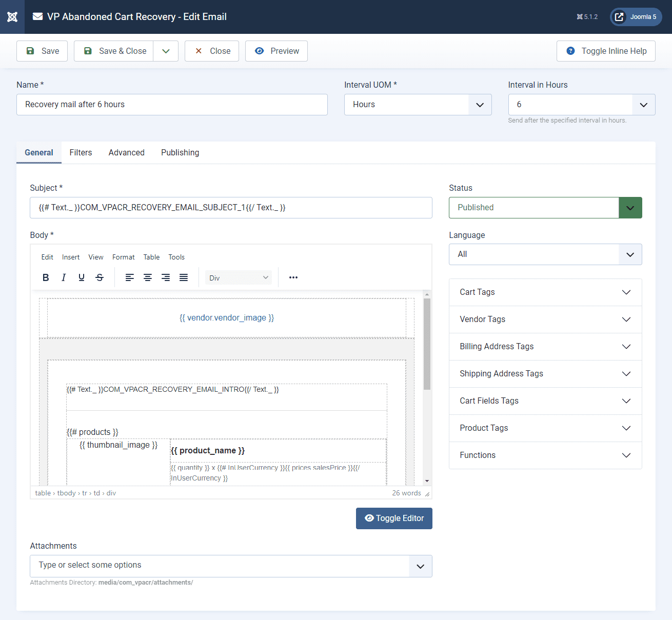Expand the Vendor Tags section
Viewport: 672px width, 620px height.
click(x=545, y=319)
